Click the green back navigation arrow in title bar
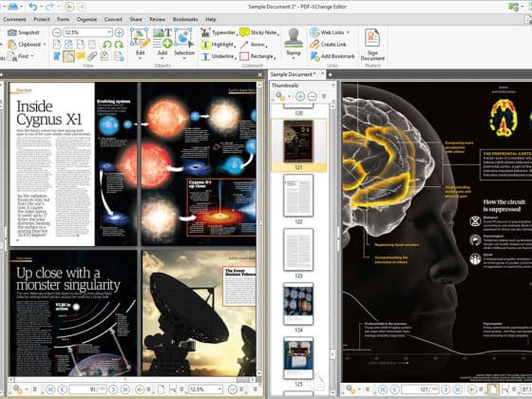532x399 pixels. (69, 7)
